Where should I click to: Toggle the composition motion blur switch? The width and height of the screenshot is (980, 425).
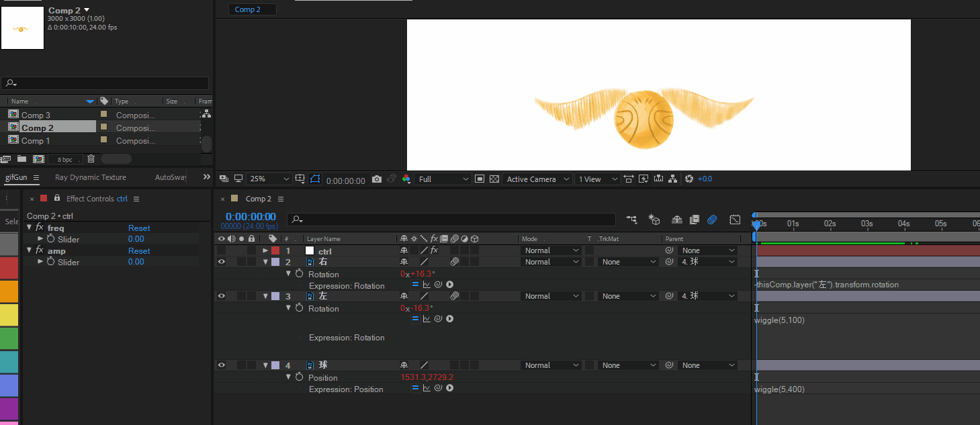tap(713, 220)
